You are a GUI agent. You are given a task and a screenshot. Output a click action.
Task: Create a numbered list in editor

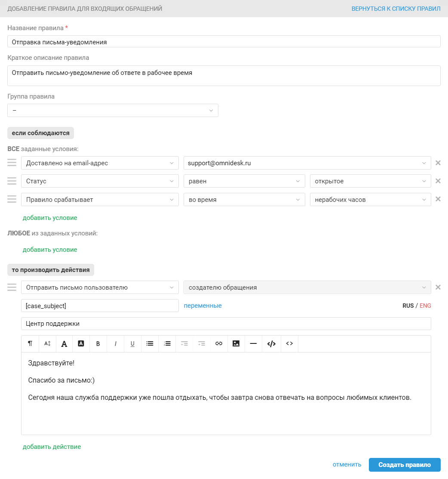(x=167, y=344)
